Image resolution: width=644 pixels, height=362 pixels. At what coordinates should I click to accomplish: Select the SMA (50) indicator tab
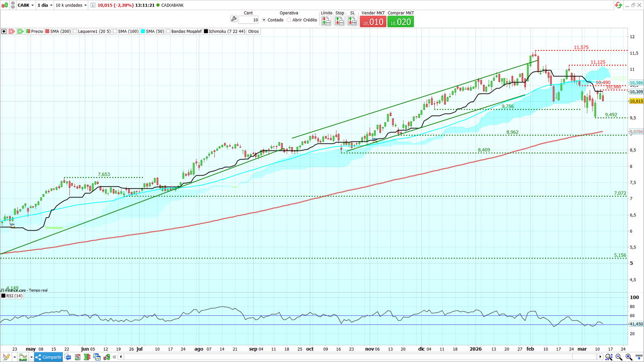click(153, 31)
